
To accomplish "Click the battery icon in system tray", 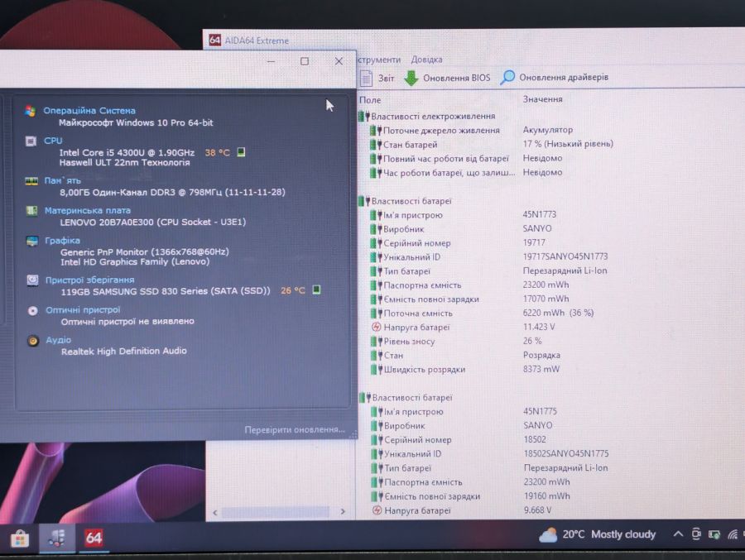I will coord(714,535).
